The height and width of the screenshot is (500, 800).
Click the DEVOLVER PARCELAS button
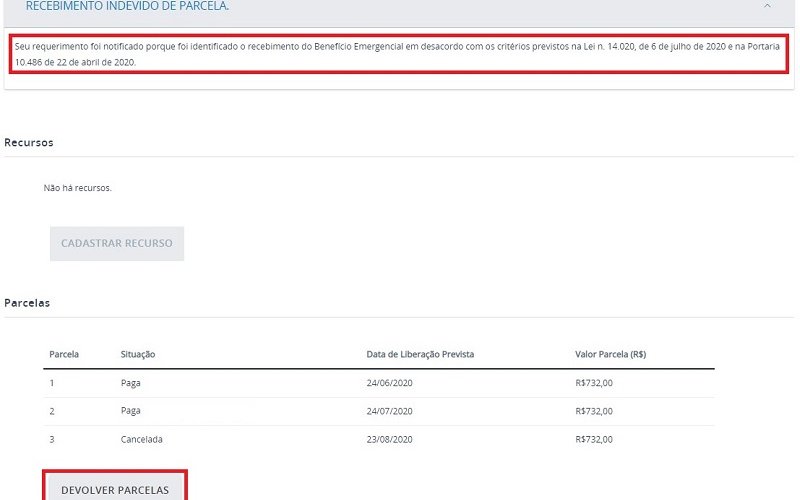pos(115,489)
